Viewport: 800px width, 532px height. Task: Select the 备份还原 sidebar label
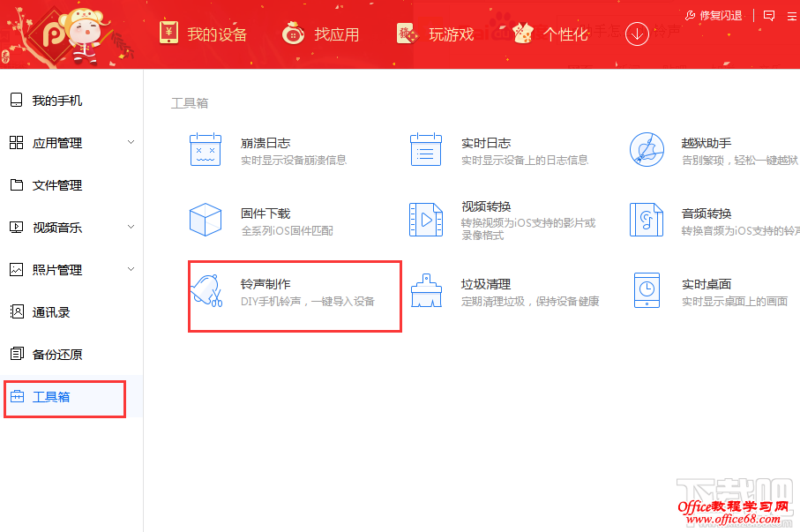pos(57,355)
